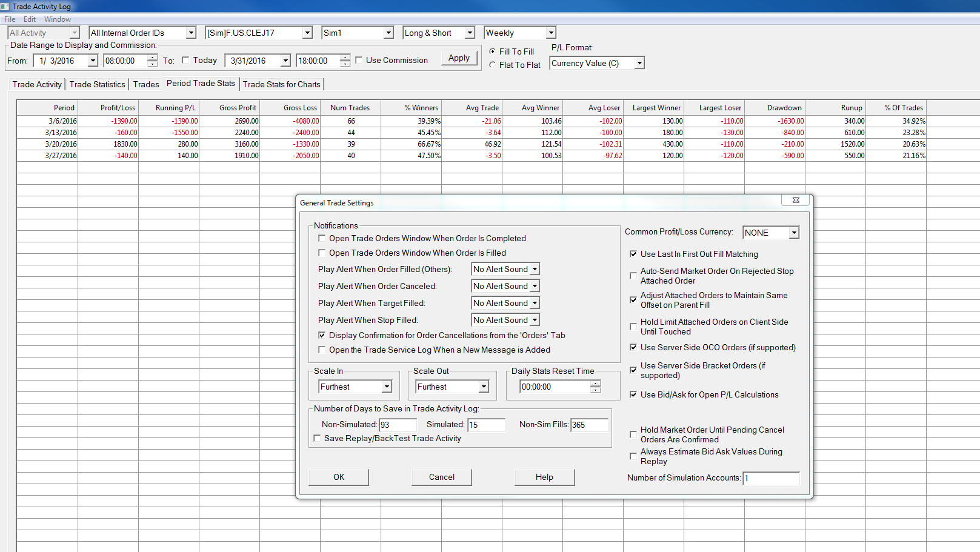Switch to the Trade Statistics tab

[x=97, y=84]
